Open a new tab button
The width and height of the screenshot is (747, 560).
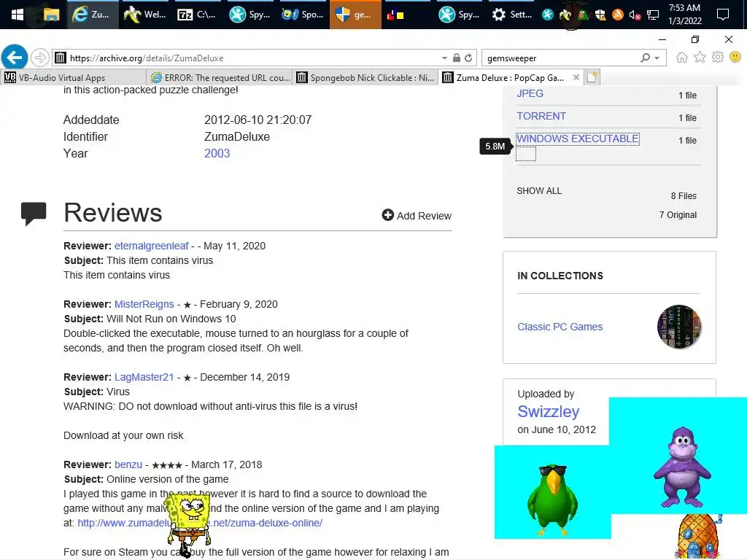click(x=592, y=77)
